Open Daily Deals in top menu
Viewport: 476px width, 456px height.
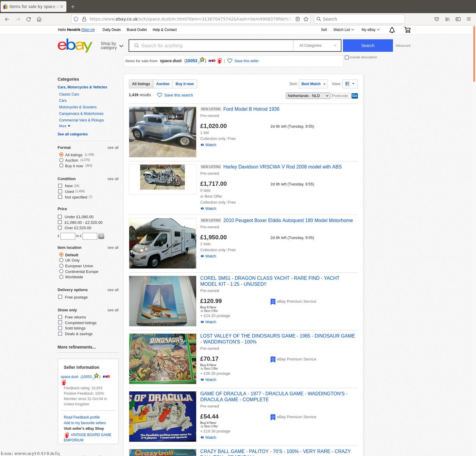click(112, 30)
